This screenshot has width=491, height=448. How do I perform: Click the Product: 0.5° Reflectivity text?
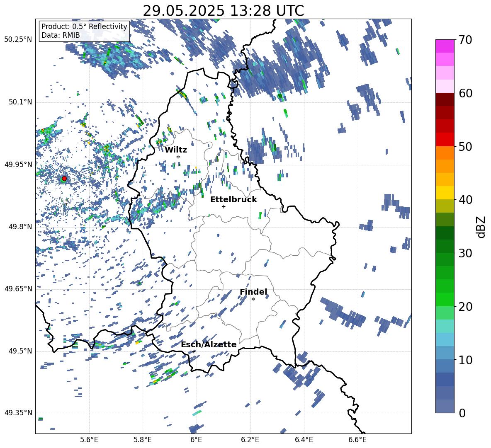pos(84,27)
